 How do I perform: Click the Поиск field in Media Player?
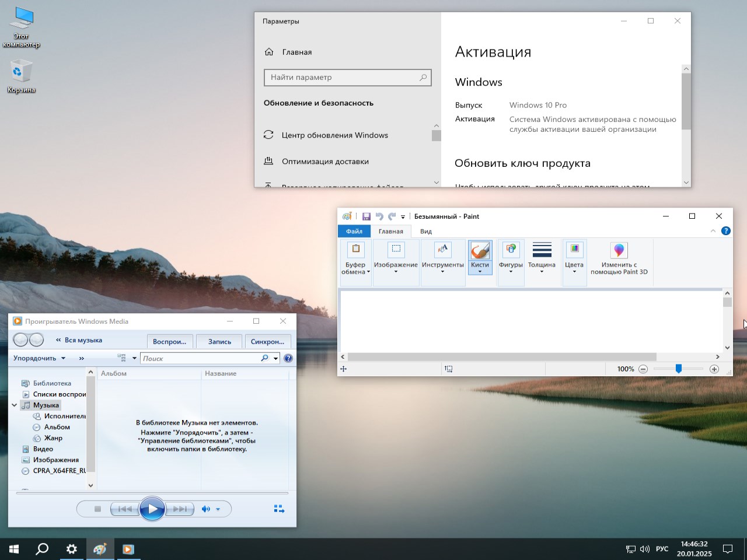(201, 358)
